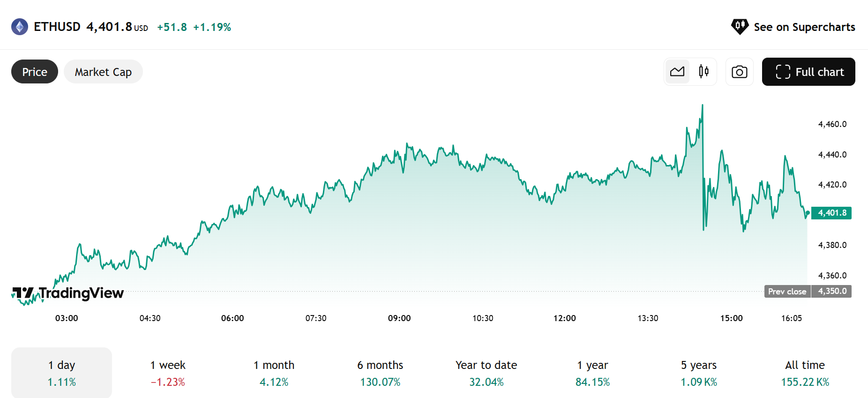Take a chart snapshot with camera icon

[x=739, y=72]
